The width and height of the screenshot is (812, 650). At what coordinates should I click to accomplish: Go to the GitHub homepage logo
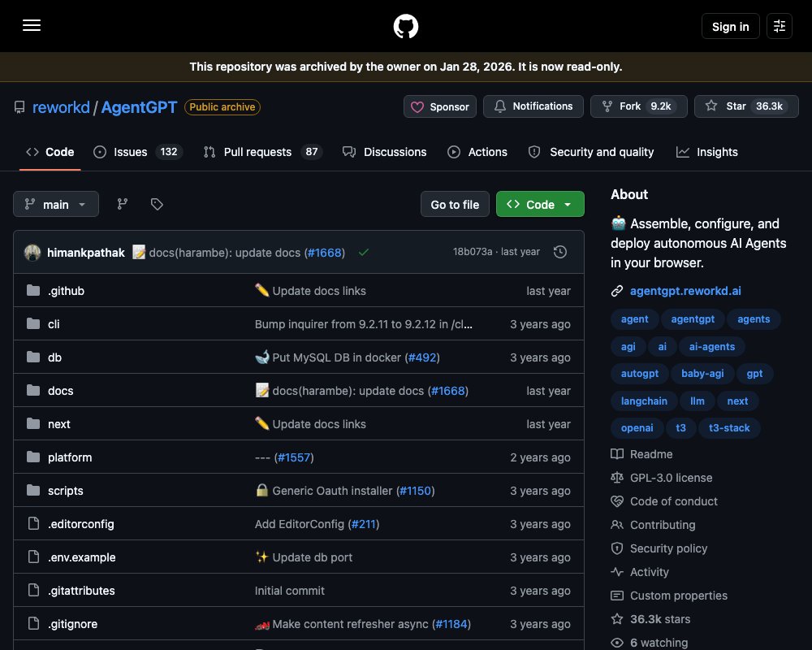405,26
